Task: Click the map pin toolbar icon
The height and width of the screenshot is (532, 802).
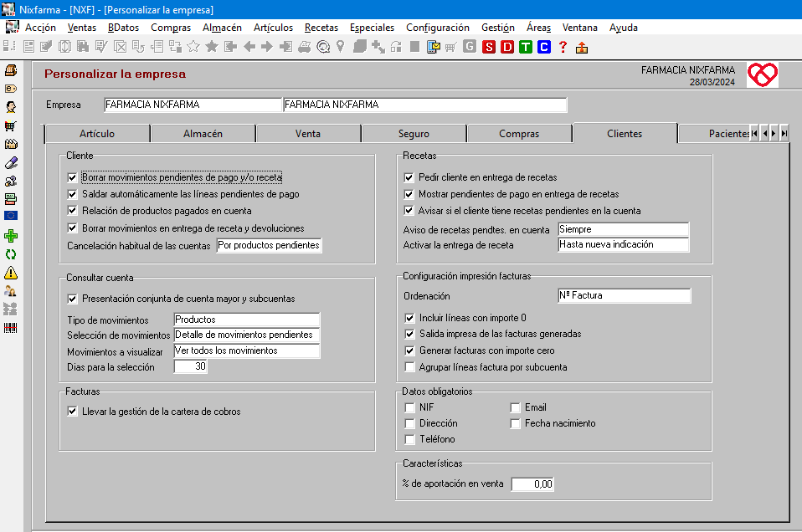Action: click(341, 47)
